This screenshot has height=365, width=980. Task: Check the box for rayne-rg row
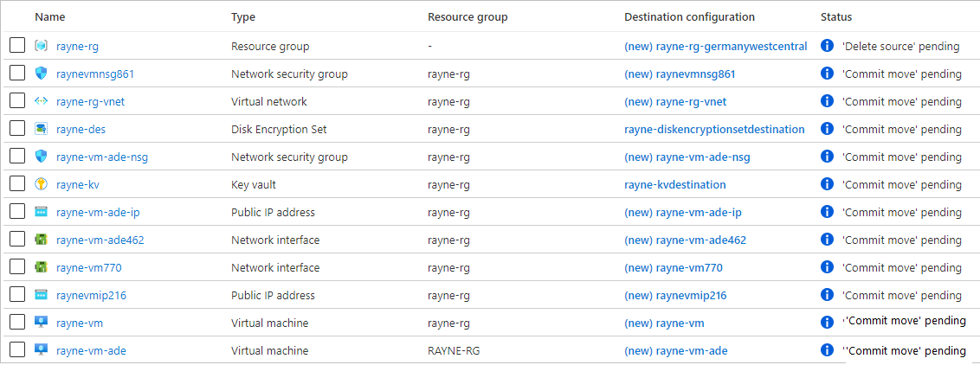point(17,46)
